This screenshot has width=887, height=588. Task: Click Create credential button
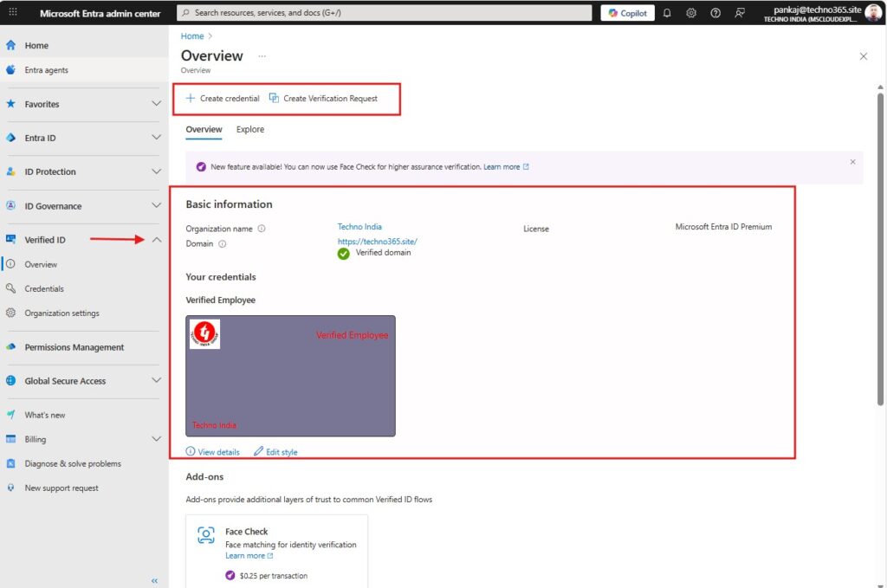click(x=223, y=99)
